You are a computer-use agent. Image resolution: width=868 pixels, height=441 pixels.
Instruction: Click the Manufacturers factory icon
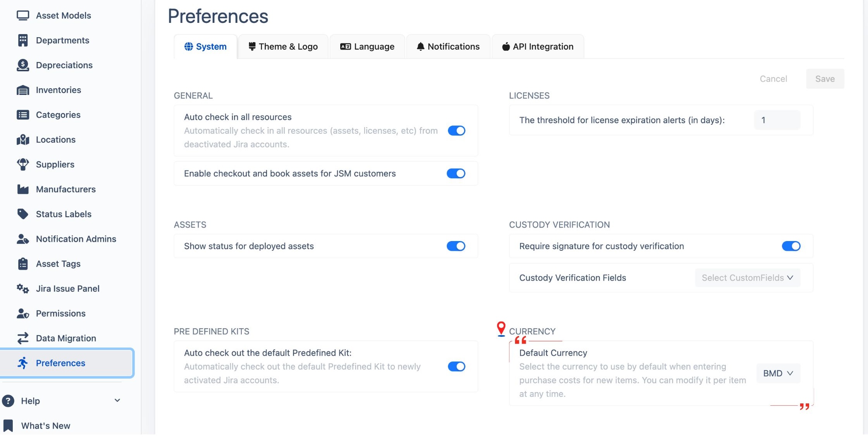[23, 189]
